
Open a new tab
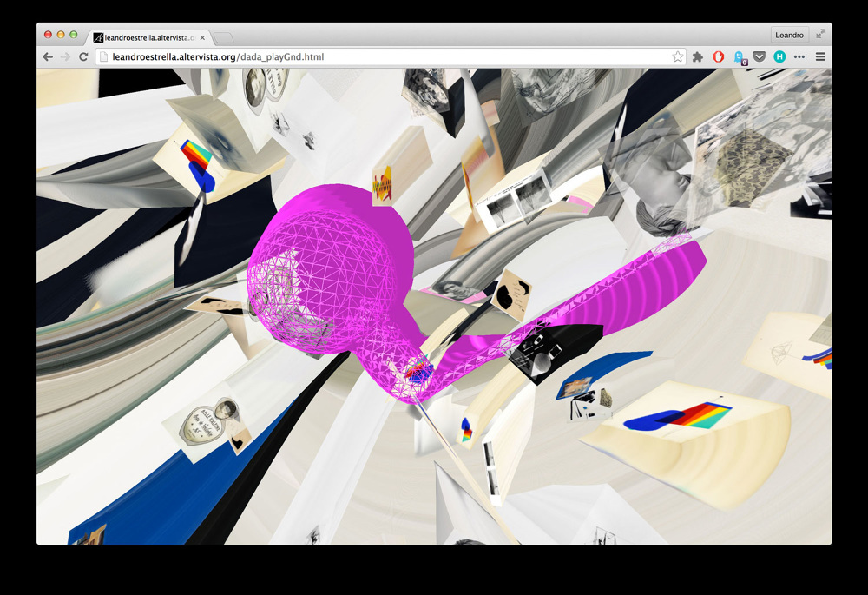(223, 37)
